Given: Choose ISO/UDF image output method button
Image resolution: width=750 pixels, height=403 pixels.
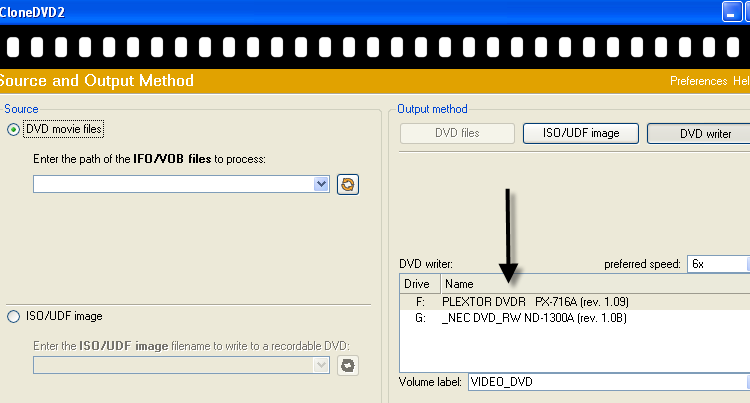Looking at the screenshot, I should click(581, 133).
